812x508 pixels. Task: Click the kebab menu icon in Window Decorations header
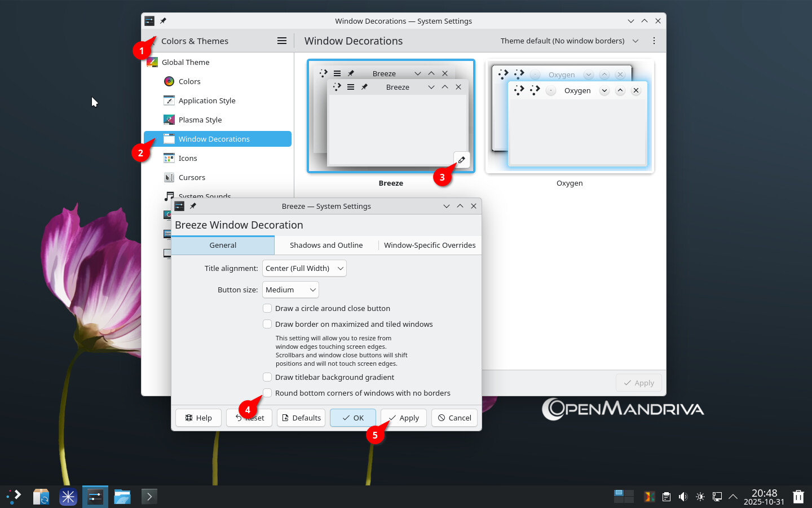pos(654,41)
